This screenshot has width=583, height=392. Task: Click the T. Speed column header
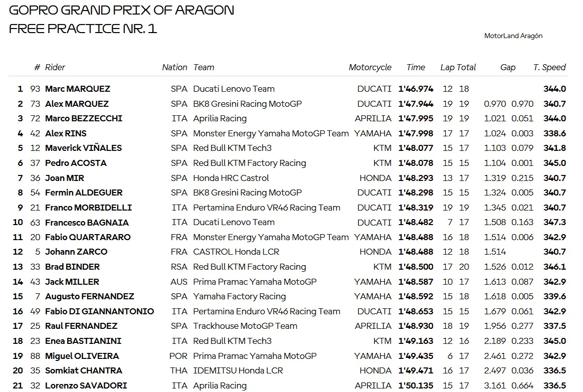pyautogui.click(x=549, y=67)
